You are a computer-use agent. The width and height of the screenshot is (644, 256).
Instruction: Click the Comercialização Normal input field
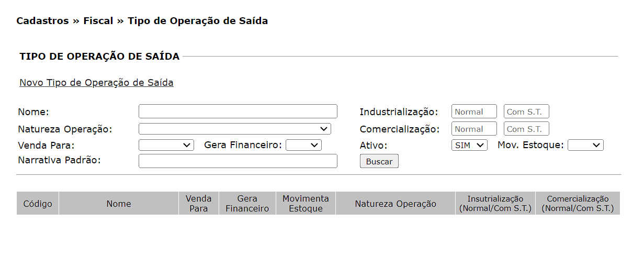(x=474, y=129)
